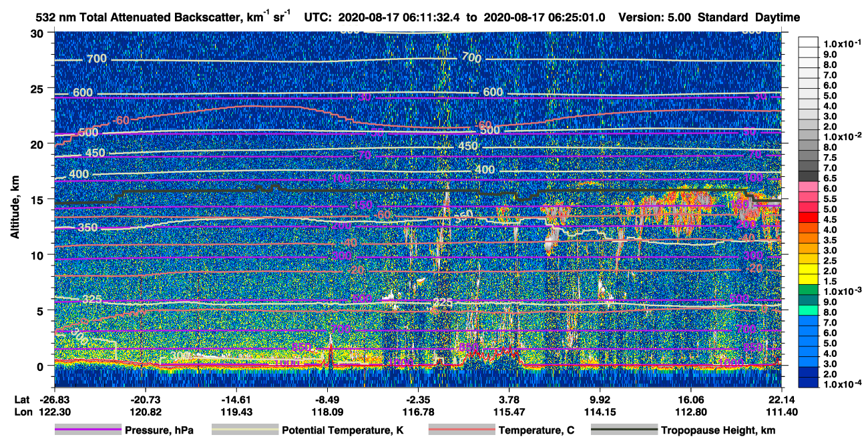Image resolution: width=868 pixels, height=445 pixels.
Task: Click the red colorbar swatch beside label '4.5'
Action: pos(809,216)
